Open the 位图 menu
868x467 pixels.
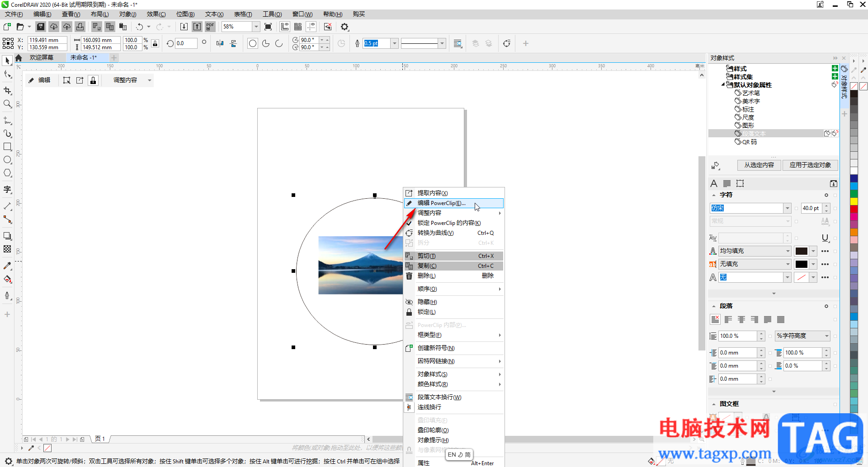pyautogui.click(x=185, y=14)
